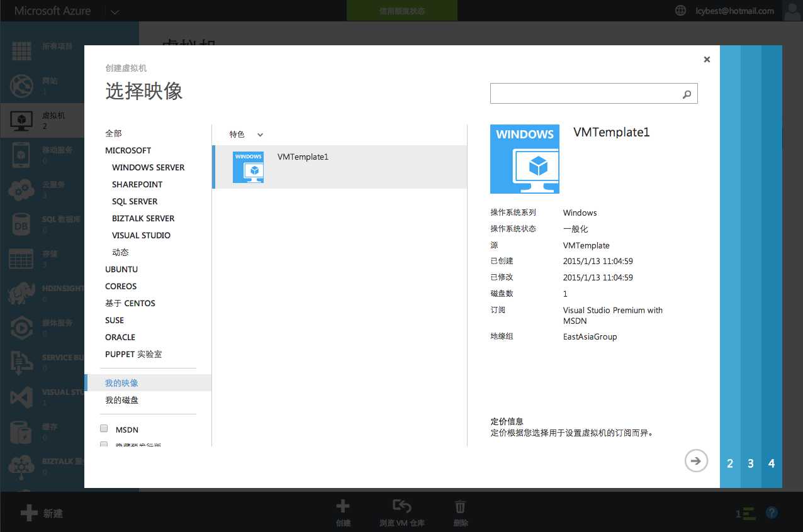The width and height of the screenshot is (803, 532).
Task: Click the user avatar icon in header
Action: pos(792,11)
